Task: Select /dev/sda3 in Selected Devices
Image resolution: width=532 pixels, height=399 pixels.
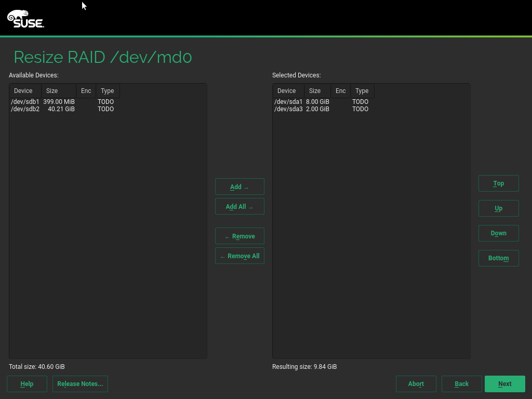Action: (288, 109)
